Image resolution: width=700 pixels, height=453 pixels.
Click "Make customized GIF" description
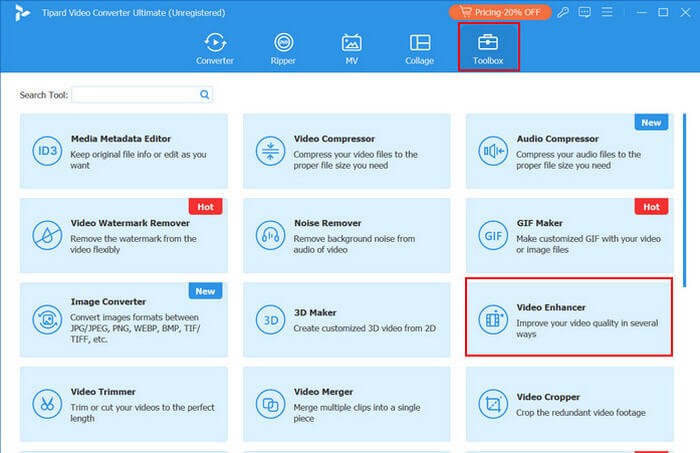click(588, 244)
